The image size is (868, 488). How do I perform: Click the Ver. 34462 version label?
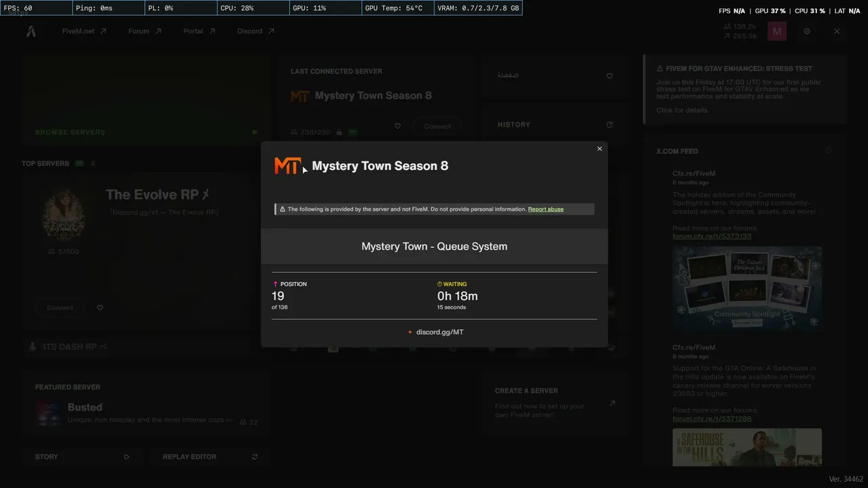pyautogui.click(x=846, y=479)
